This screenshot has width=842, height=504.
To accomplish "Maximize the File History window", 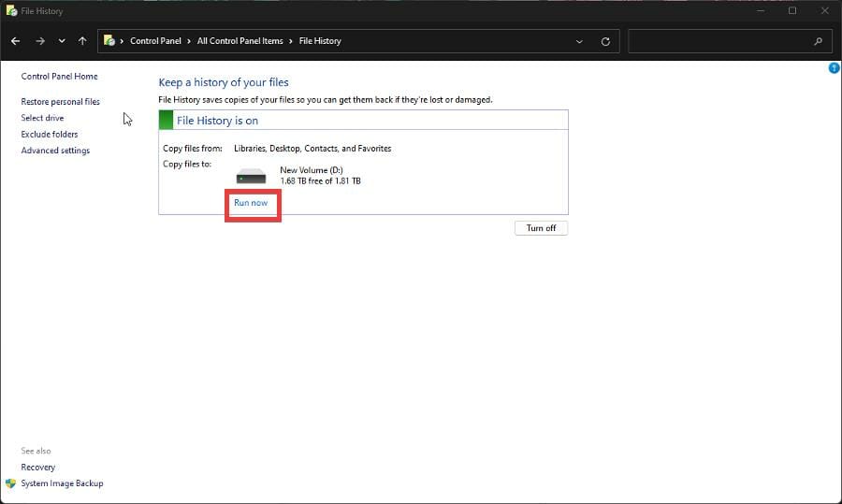I will (792, 10).
